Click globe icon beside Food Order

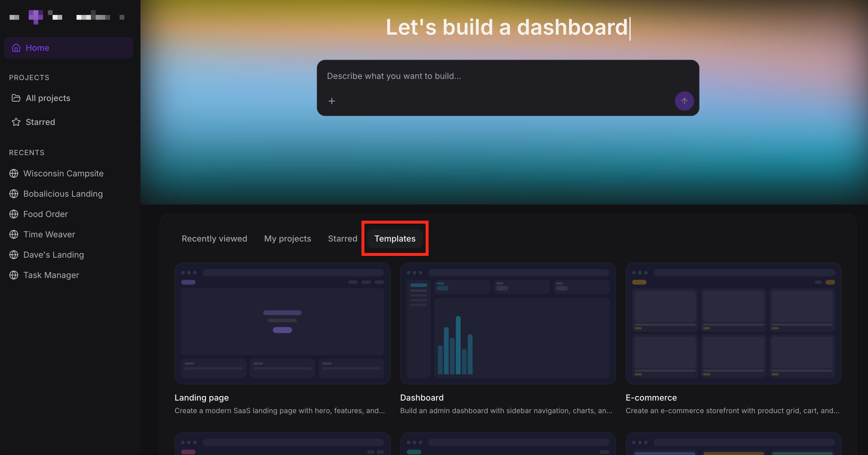(x=14, y=214)
